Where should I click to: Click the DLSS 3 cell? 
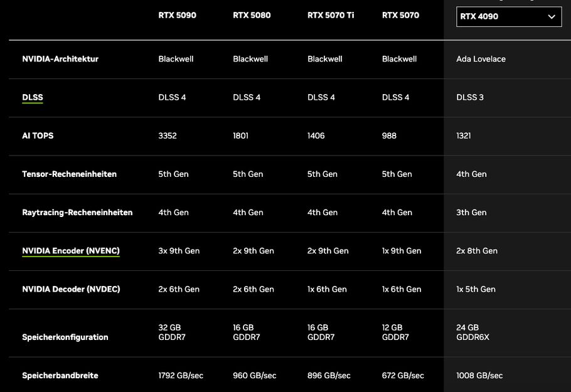(x=470, y=97)
